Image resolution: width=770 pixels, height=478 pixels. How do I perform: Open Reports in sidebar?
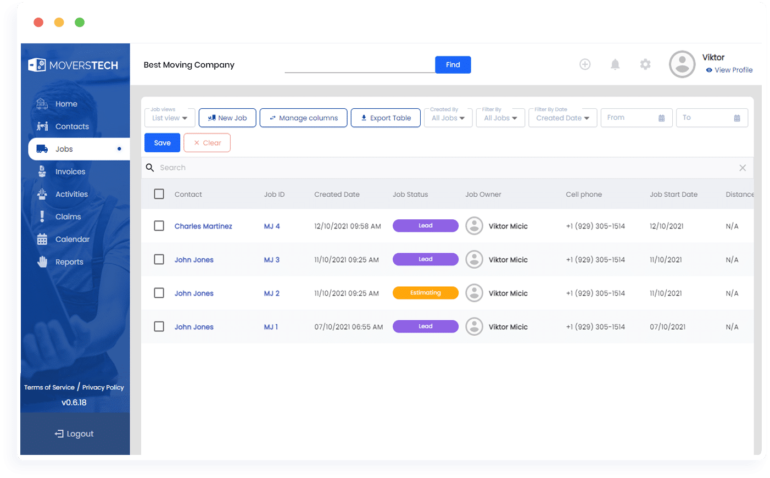[x=69, y=262]
